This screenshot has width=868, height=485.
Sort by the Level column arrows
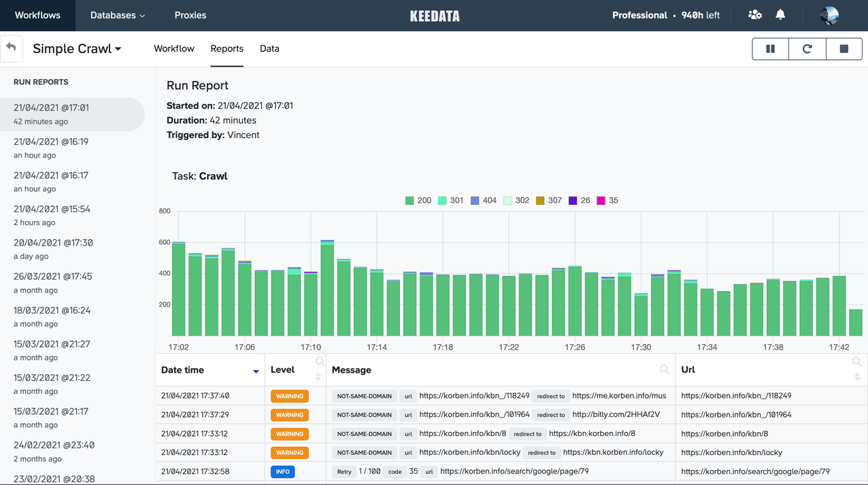pyautogui.click(x=318, y=376)
